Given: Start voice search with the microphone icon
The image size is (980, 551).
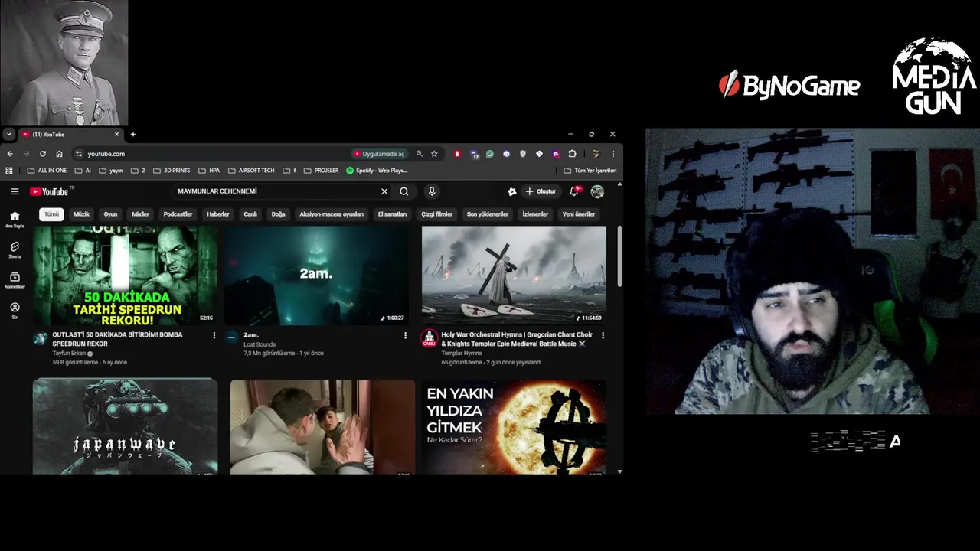Looking at the screenshot, I should tap(432, 191).
